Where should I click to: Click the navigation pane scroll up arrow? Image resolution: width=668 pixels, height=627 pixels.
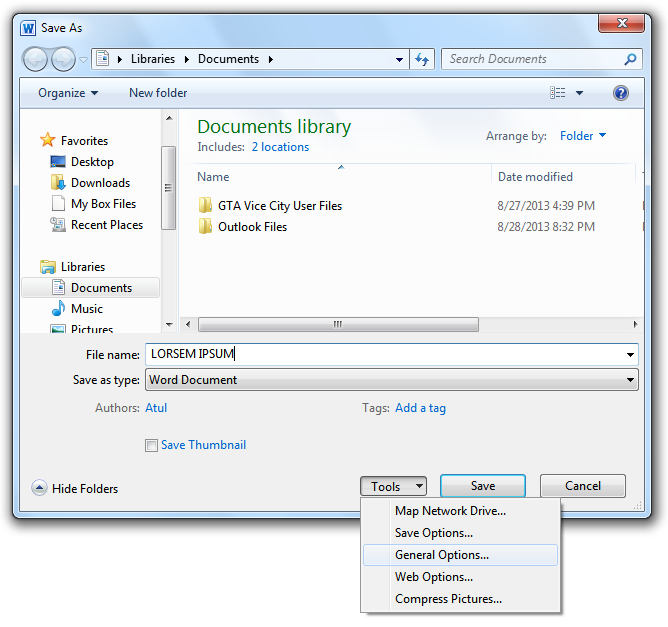tap(169, 118)
